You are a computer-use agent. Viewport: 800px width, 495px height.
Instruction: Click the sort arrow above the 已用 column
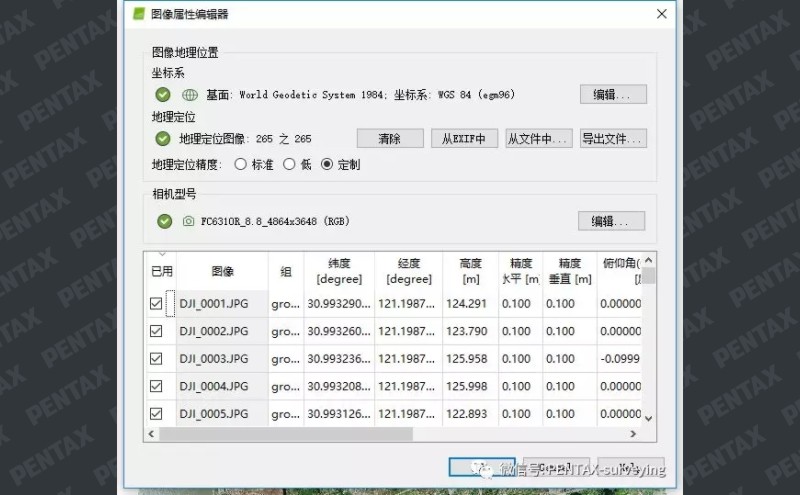tap(162, 255)
